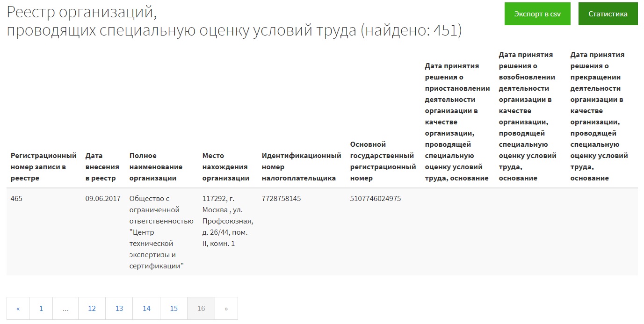Viewport: 644px width, 324px height.
Task: Select date cell 09.06.2017
Action: [x=102, y=199]
